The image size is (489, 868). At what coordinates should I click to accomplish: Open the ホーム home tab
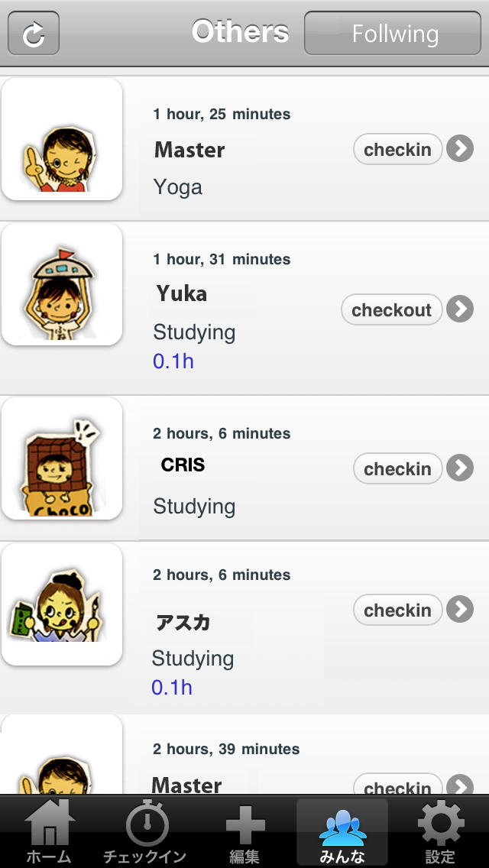[49, 832]
